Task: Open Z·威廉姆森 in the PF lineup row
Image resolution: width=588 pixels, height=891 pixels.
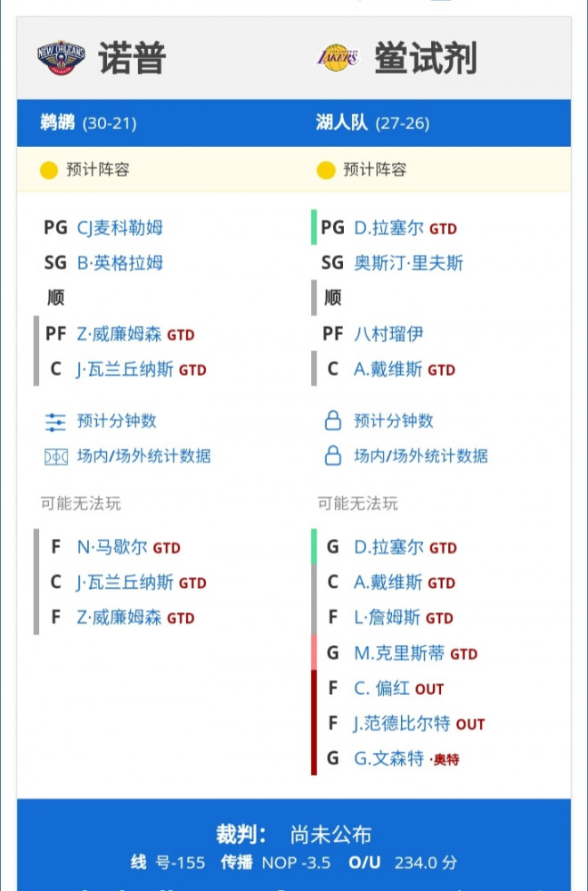Action: [119, 334]
